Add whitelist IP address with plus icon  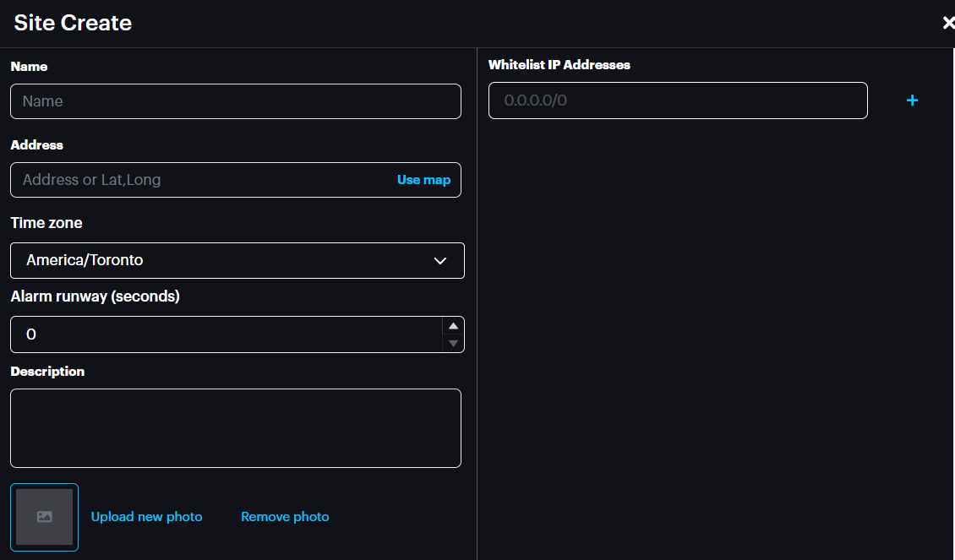click(x=912, y=101)
